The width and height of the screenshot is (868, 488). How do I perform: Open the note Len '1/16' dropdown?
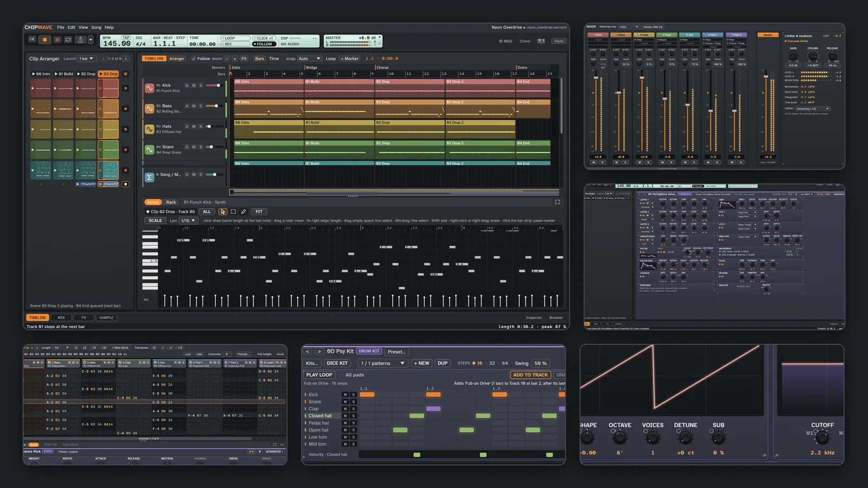(x=188, y=221)
